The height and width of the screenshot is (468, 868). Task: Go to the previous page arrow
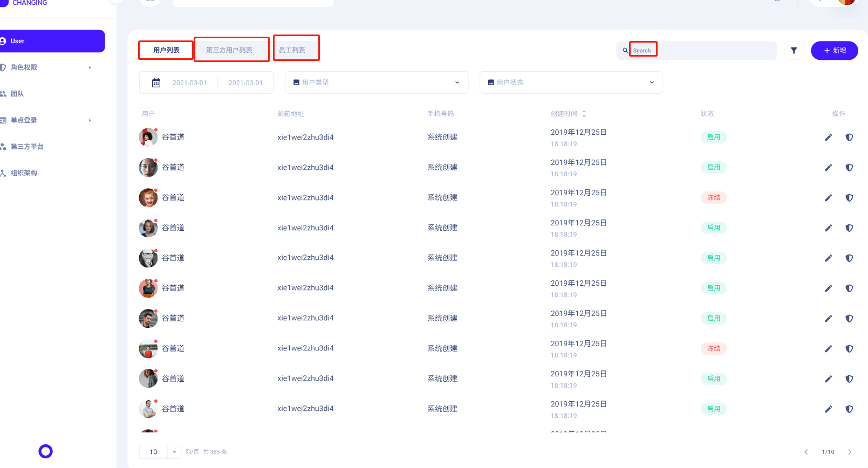point(806,452)
